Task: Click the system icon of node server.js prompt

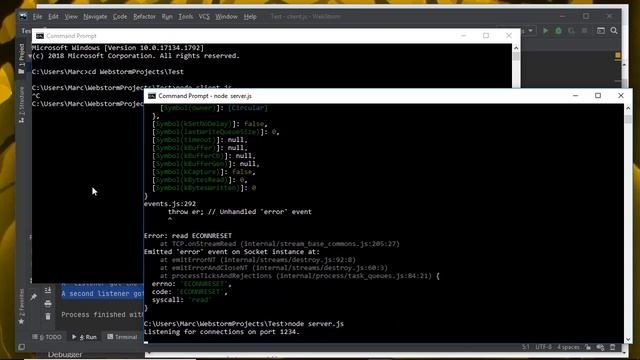Action: pyautogui.click(x=152, y=96)
